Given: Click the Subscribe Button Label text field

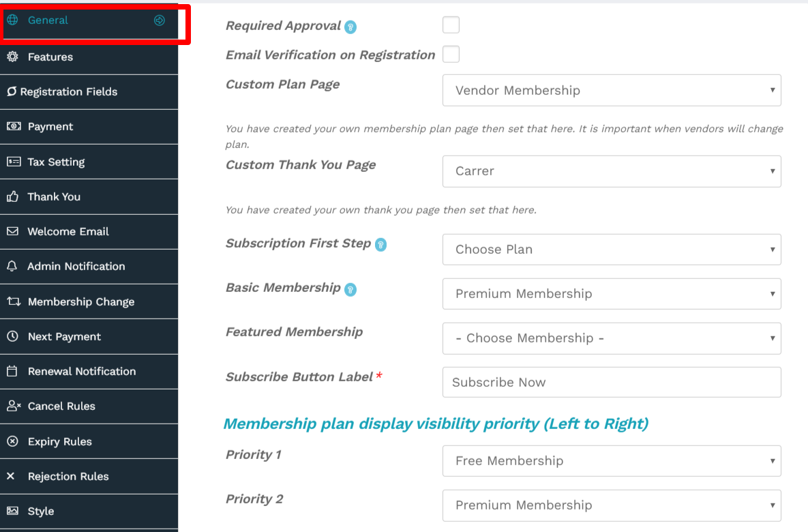Looking at the screenshot, I should click(x=612, y=383).
